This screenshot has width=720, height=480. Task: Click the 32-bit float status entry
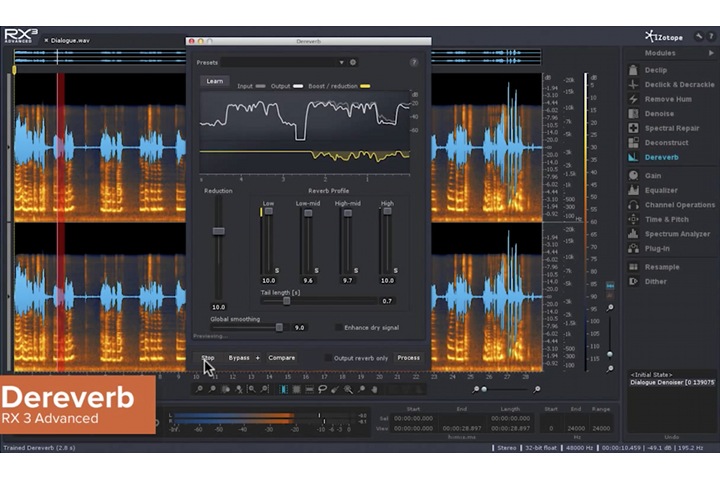pos(540,447)
